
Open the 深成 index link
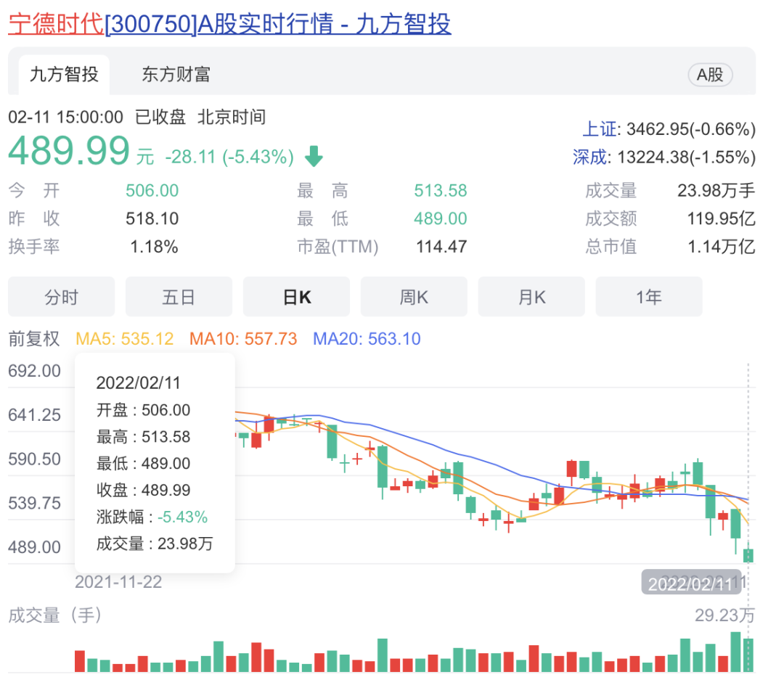coord(590,157)
